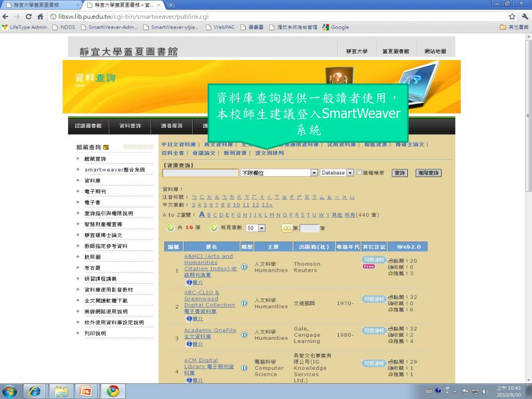532x399 pixels.
Task: Click the 問題通報 badge for A&HCI
Action: (x=374, y=260)
